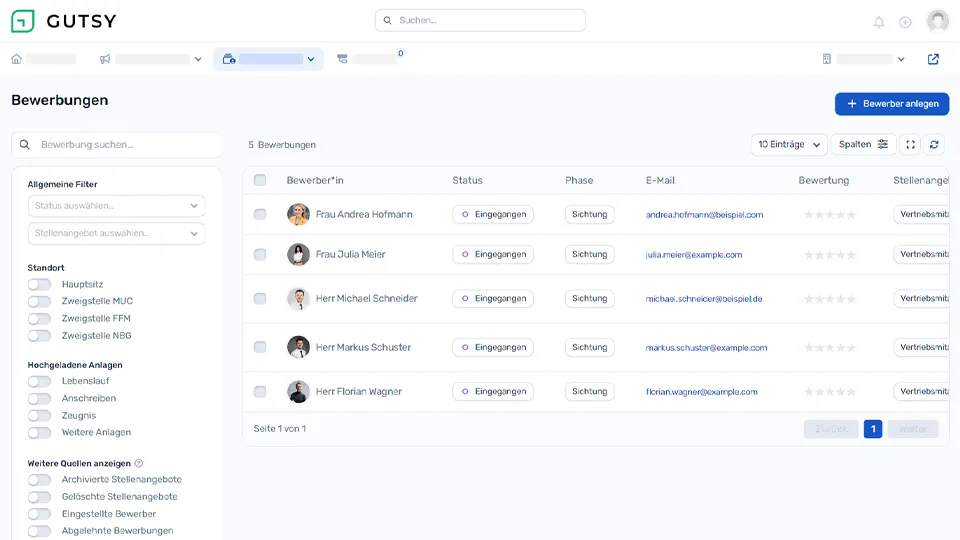Open the inbox tray nav icon

[342, 59]
